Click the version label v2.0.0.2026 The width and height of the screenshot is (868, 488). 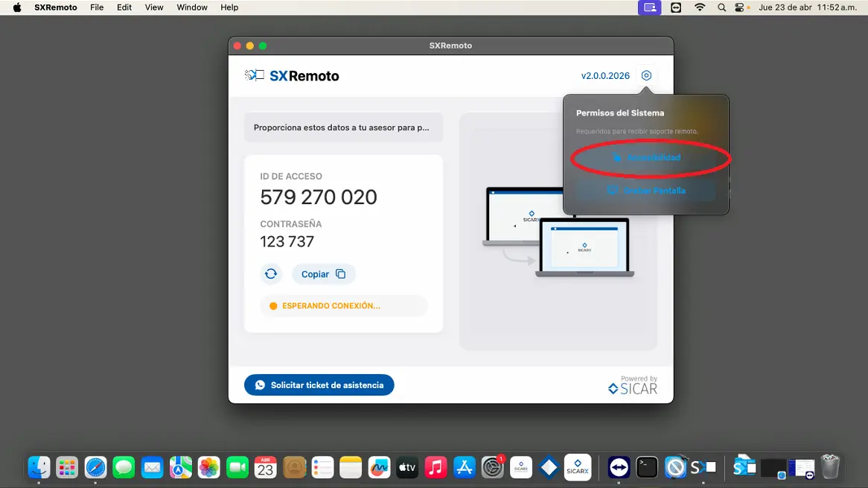[605, 76]
